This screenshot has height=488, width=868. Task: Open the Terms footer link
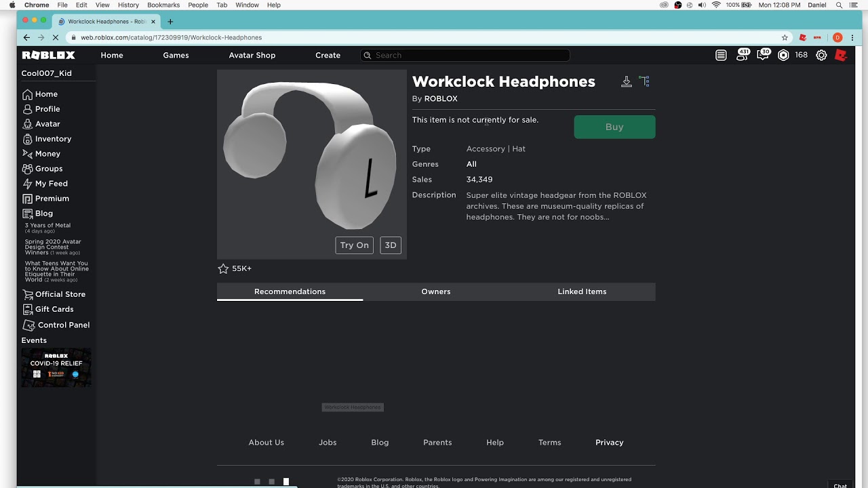pyautogui.click(x=549, y=443)
